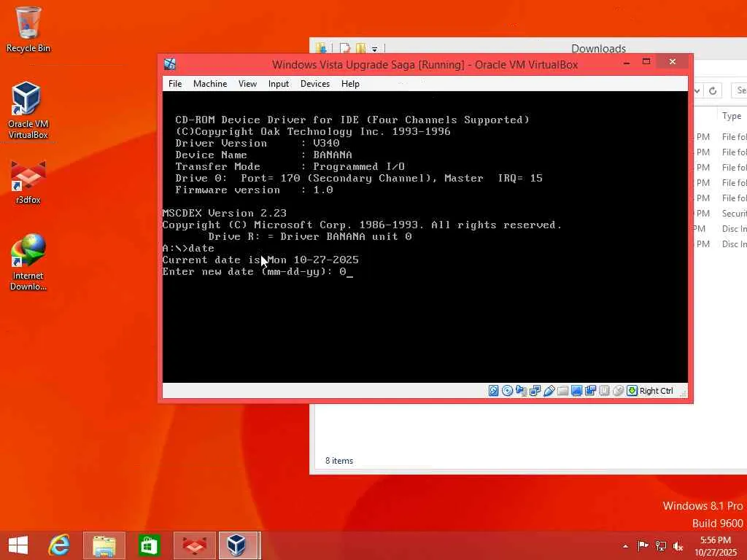Click the hard disk activity status icon
This screenshot has width=747, height=560.
(494, 391)
